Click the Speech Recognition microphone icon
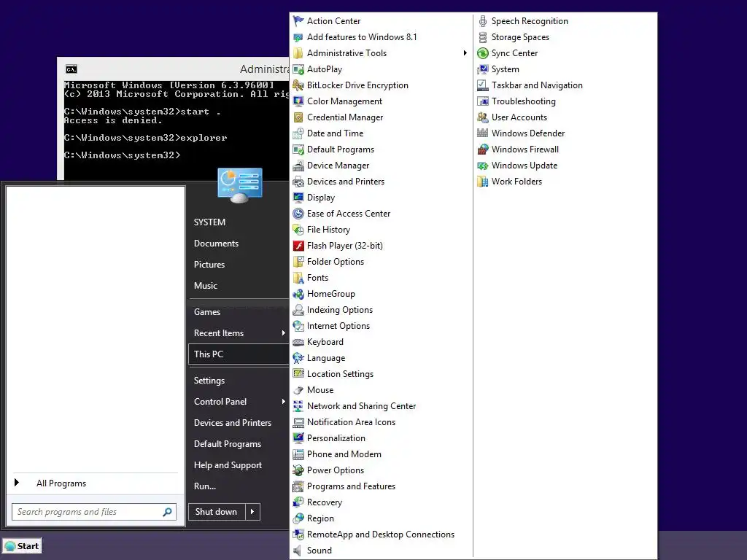 click(483, 21)
